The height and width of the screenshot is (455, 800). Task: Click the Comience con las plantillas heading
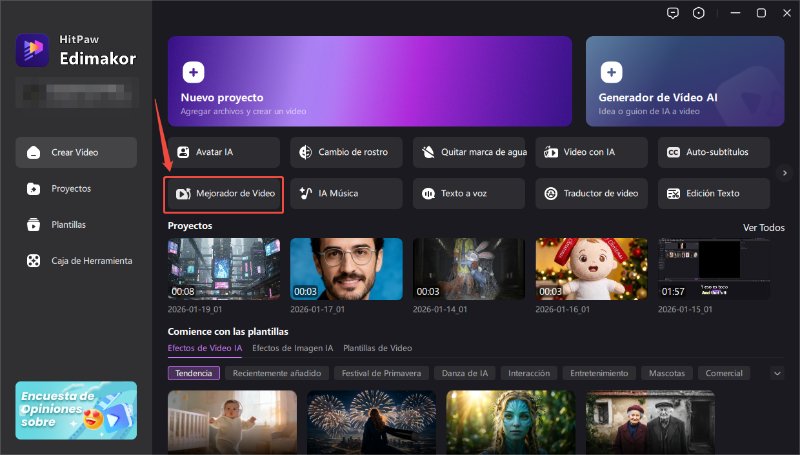coord(228,332)
